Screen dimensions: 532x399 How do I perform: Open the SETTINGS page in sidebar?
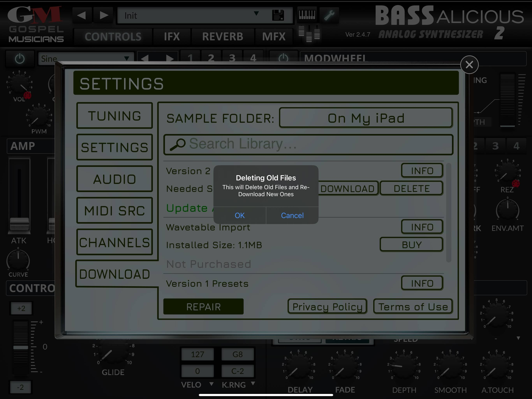click(x=115, y=147)
